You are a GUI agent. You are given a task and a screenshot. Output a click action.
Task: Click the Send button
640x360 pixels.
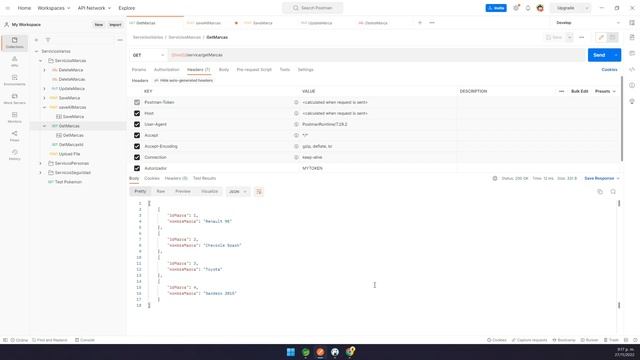click(599, 55)
